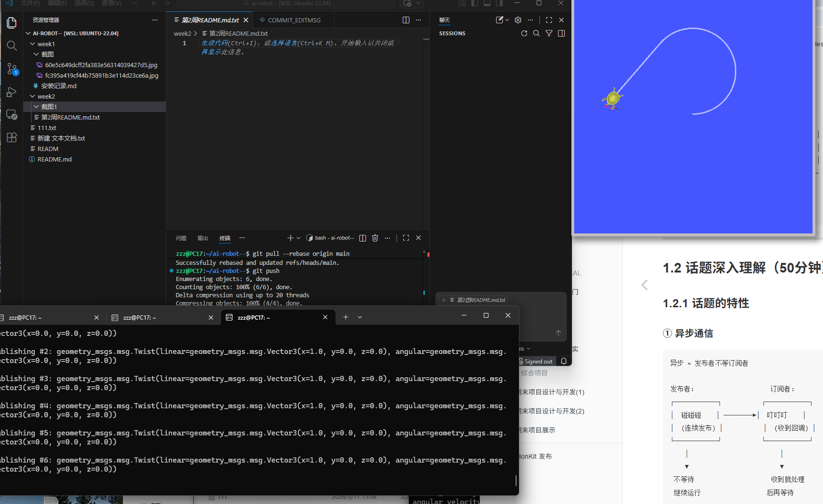
Task: Open 新建 文本文档.txt file
Action: click(x=94, y=138)
